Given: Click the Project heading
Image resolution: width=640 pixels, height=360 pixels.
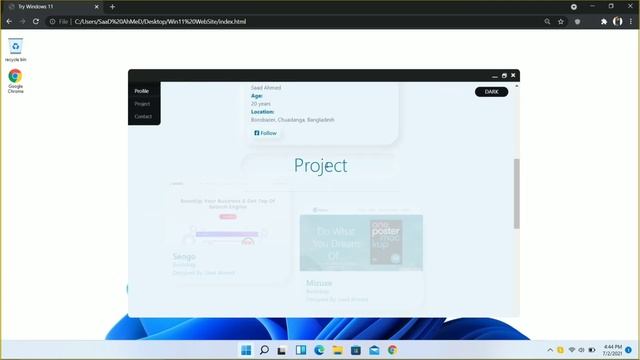Looking at the screenshot, I should pos(320,165).
